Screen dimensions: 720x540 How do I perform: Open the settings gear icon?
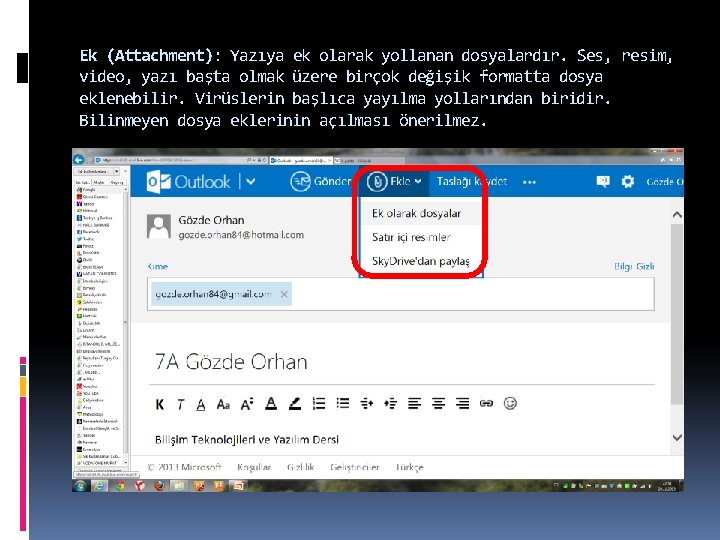[x=628, y=182]
